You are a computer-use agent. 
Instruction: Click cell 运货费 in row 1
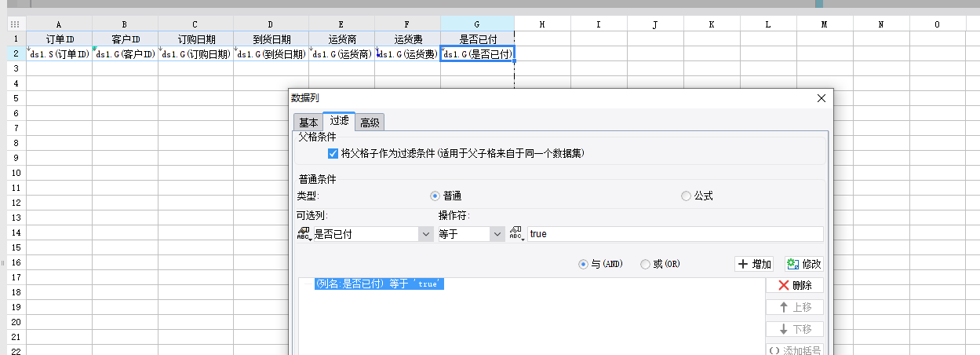point(407,39)
